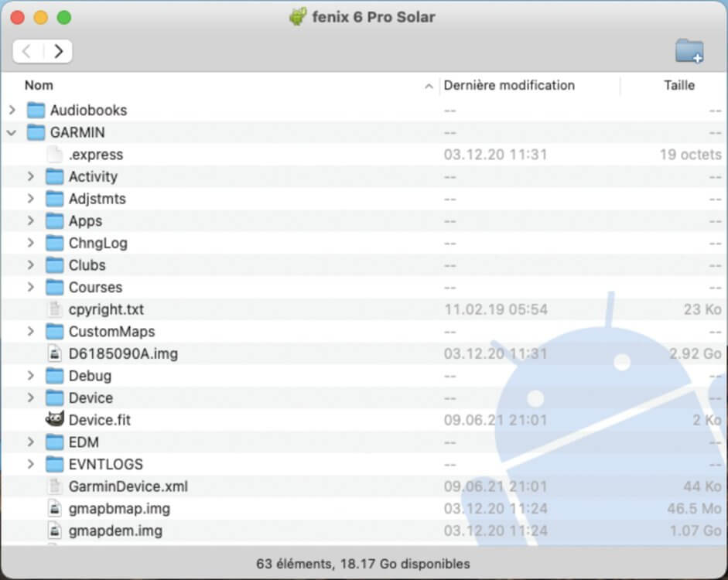Viewport: 728px width, 580px height.
Task: Click the CustomMaps folder icon
Action: (54, 332)
